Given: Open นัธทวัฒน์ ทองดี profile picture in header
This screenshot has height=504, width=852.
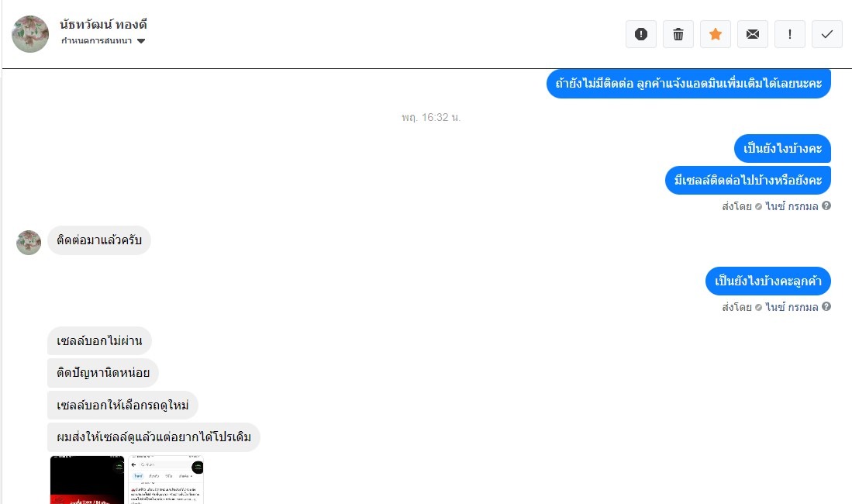Looking at the screenshot, I should point(30,33).
